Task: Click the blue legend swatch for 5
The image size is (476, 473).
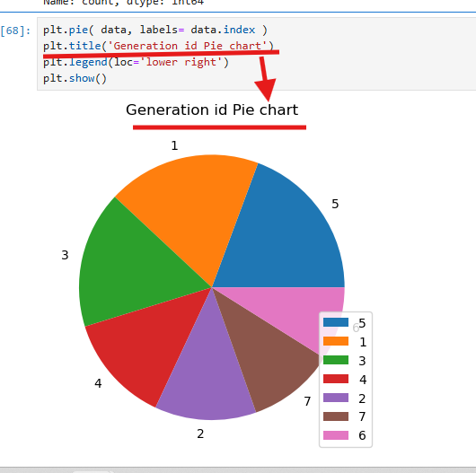Action: click(336, 322)
